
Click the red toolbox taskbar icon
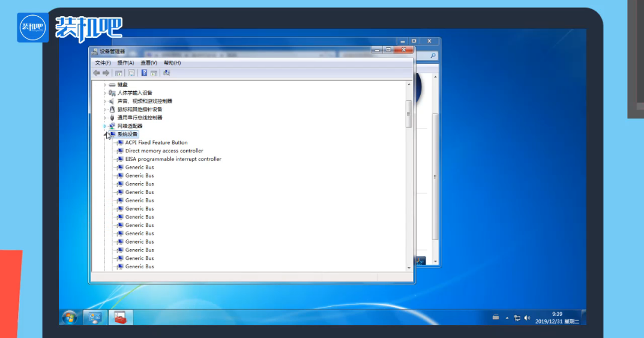tap(121, 318)
